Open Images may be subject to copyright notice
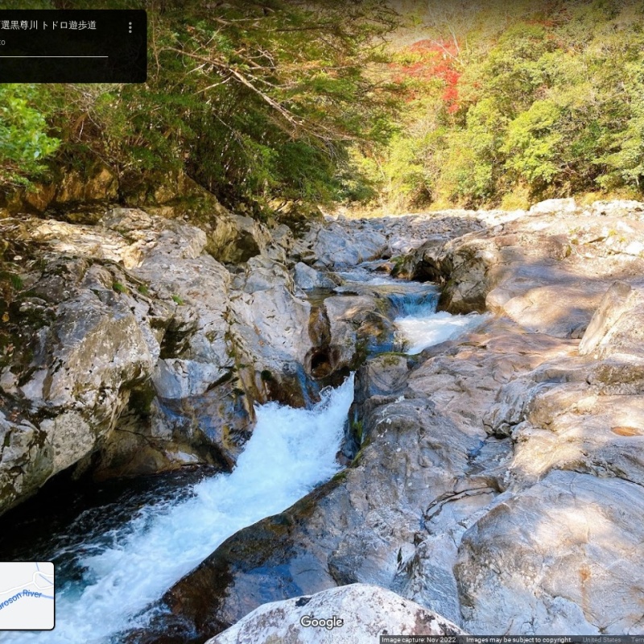Screen dimensions: 644x644 517,640
